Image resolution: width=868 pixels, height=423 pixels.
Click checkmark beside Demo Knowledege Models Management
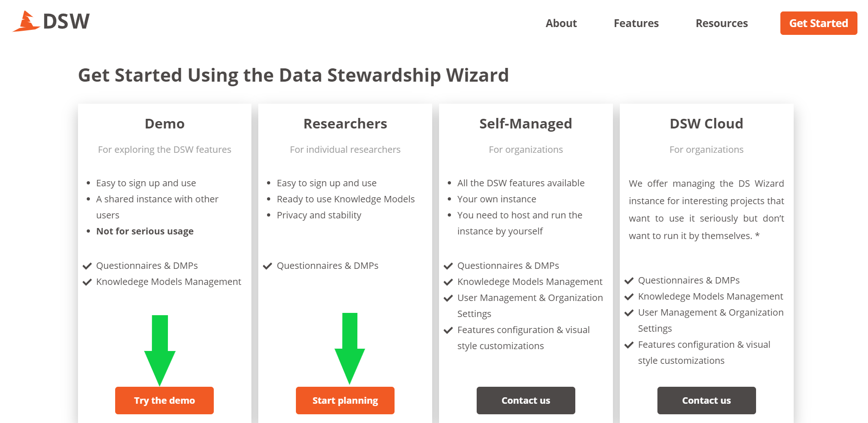coord(87,282)
